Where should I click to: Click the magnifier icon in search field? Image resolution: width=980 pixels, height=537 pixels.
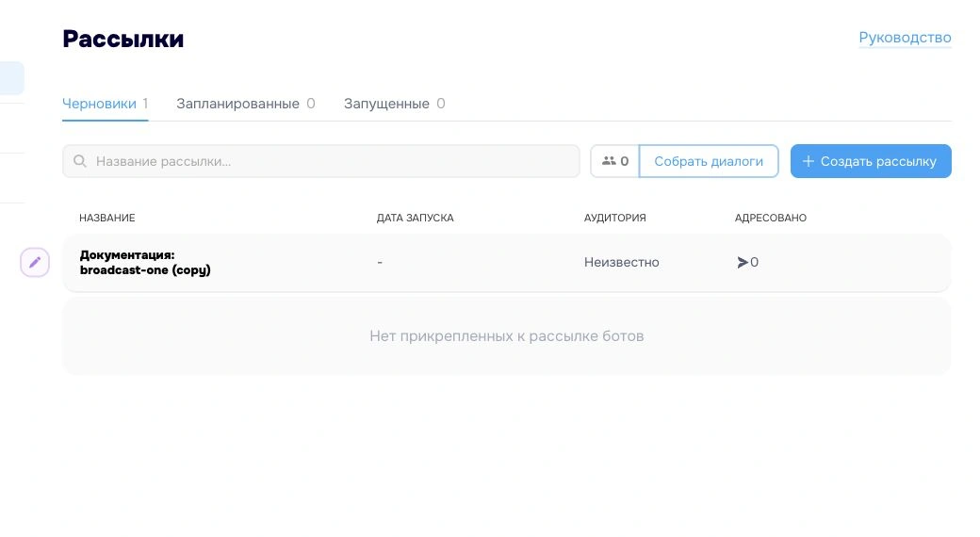click(80, 161)
